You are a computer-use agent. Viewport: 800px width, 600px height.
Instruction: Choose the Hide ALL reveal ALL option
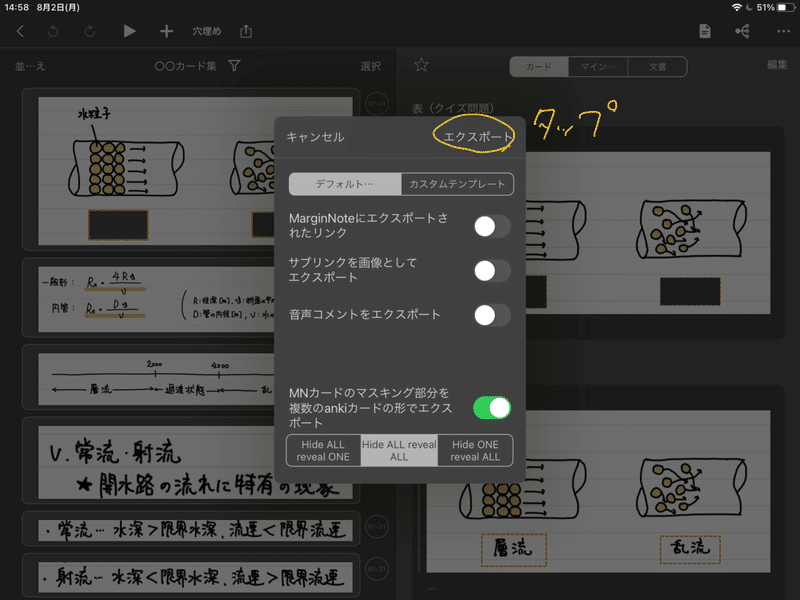tap(399, 450)
